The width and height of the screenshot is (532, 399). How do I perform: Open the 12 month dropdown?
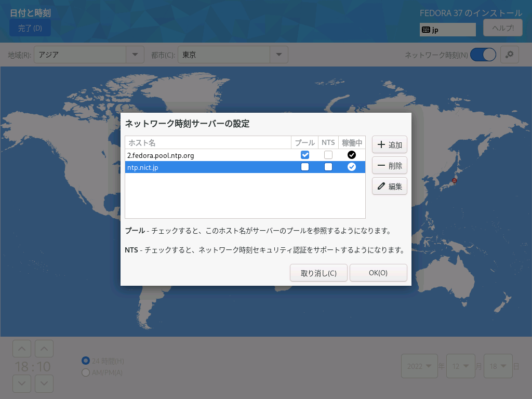(x=460, y=366)
